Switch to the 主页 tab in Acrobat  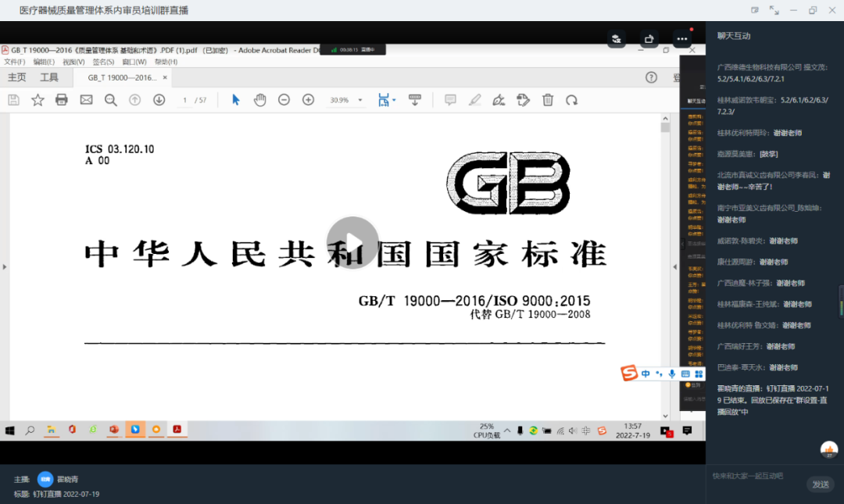coord(16,77)
